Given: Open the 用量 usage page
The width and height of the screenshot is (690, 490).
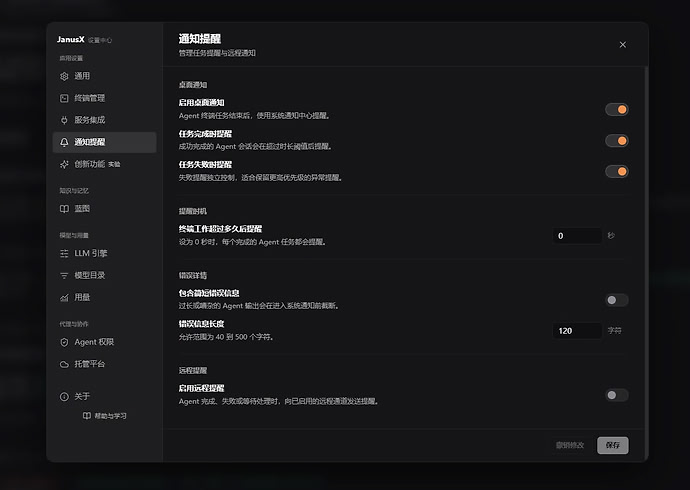Looking at the screenshot, I should [x=104, y=297].
